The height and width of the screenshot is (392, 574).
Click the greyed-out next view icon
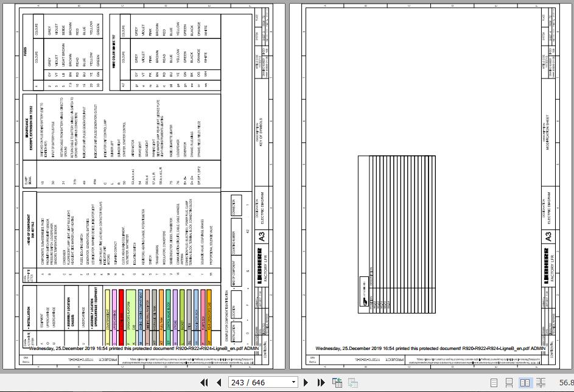coord(353,382)
